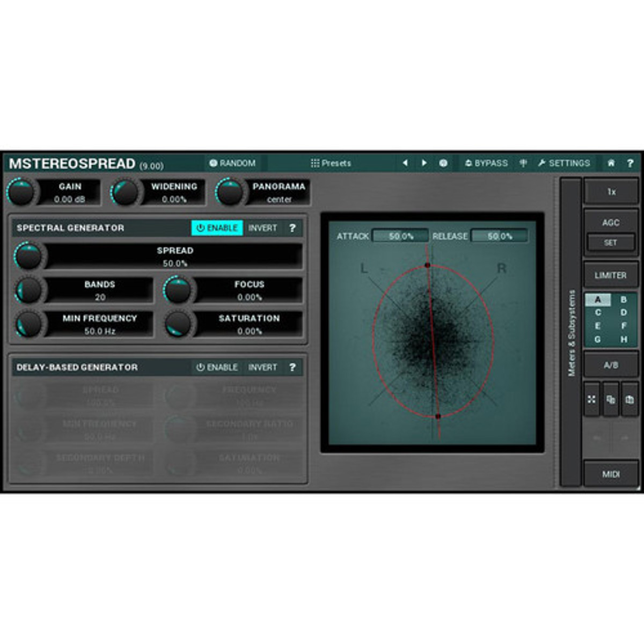Click the Spectral SATURATION knob
Image resolution: width=644 pixels, height=644 pixels.
point(178,324)
